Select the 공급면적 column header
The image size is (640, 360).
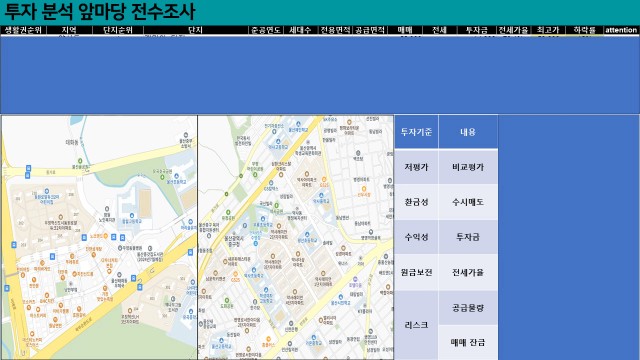tap(370, 30)
